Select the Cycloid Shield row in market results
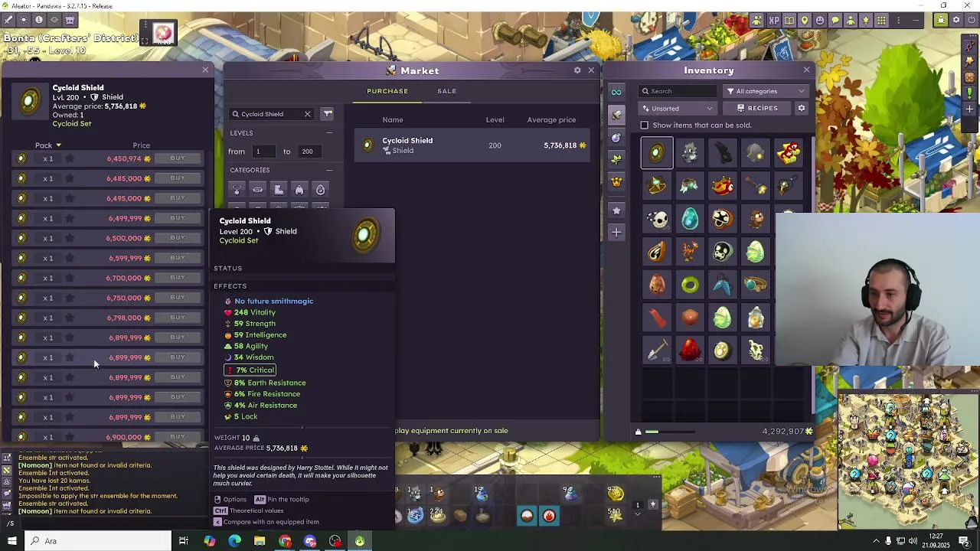Screen dimensions: 980x551 click(x=472, y=145)
